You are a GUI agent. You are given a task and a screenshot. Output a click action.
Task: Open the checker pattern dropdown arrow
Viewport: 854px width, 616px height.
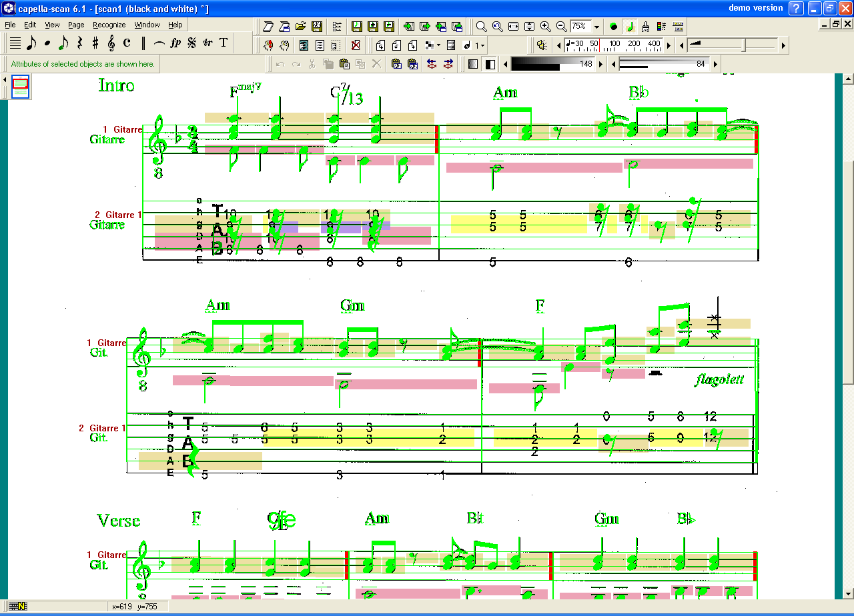pyautogui.click(x=438, y=45)
